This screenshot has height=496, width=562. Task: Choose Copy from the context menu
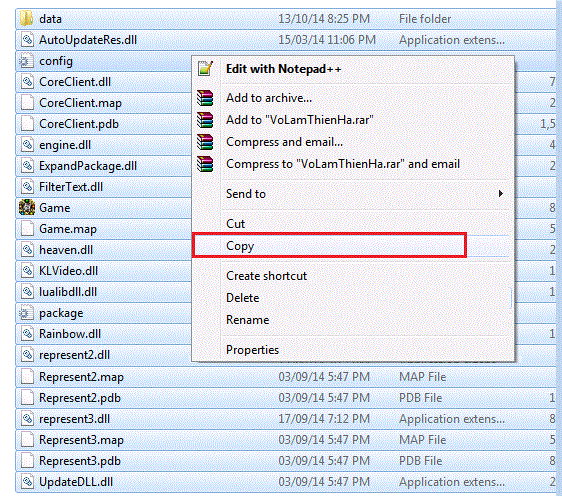(240, 246)
